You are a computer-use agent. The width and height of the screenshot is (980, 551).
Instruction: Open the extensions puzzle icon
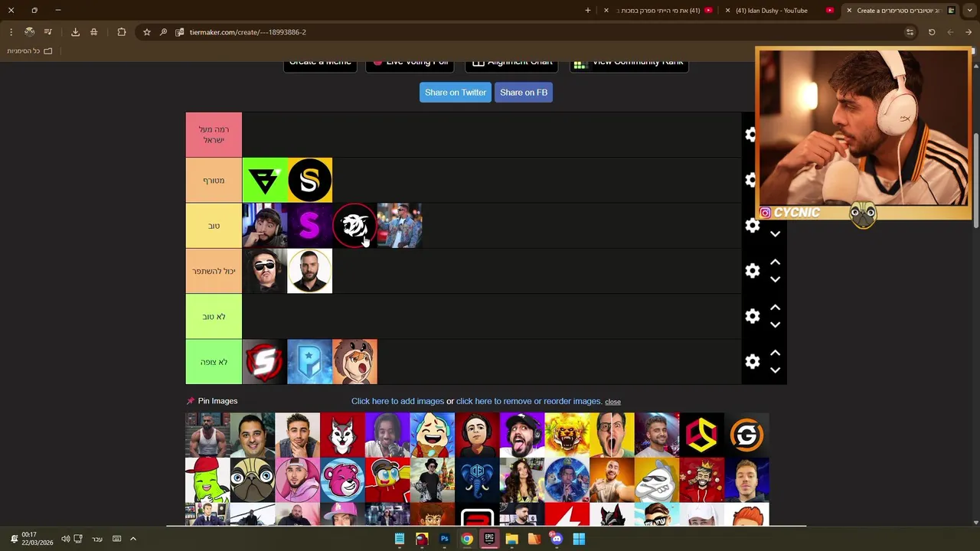coord(122,32)
